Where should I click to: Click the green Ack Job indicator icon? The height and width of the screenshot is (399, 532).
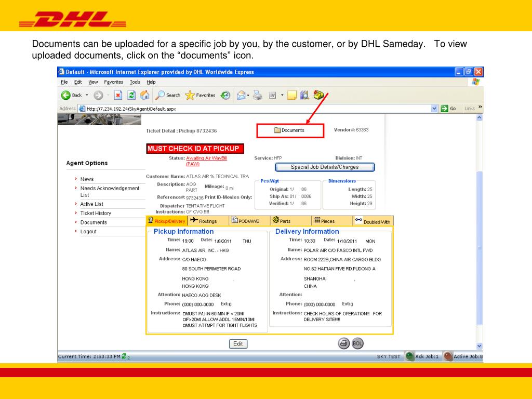409,356
